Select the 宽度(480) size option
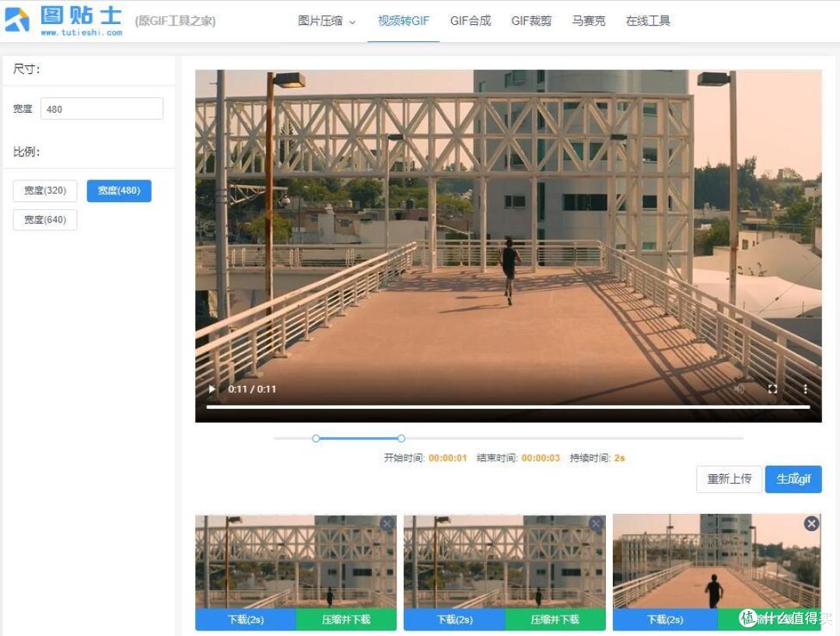 (x=119, y=190)
